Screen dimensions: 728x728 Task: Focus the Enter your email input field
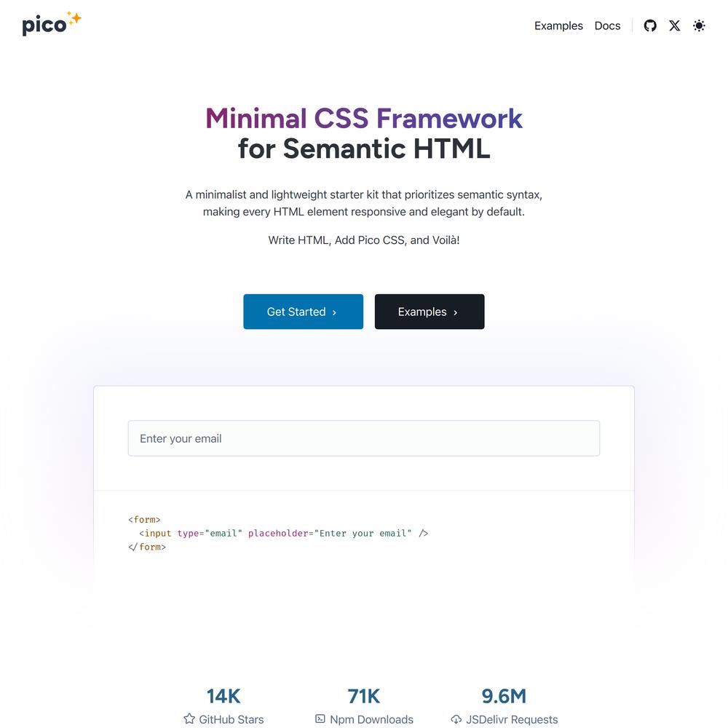[x=364, y=438]
